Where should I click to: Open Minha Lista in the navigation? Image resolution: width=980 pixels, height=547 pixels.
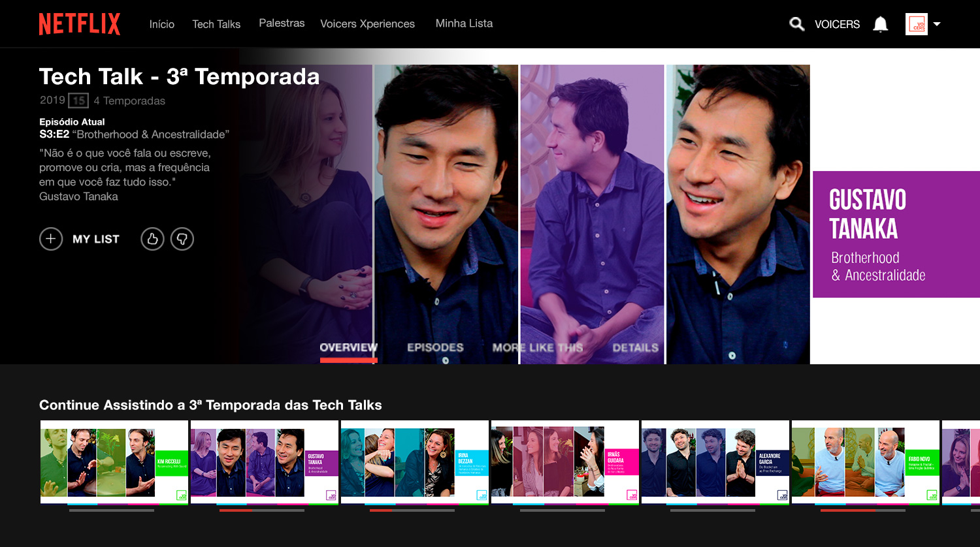pyautogui.click(x=464, y=23)
